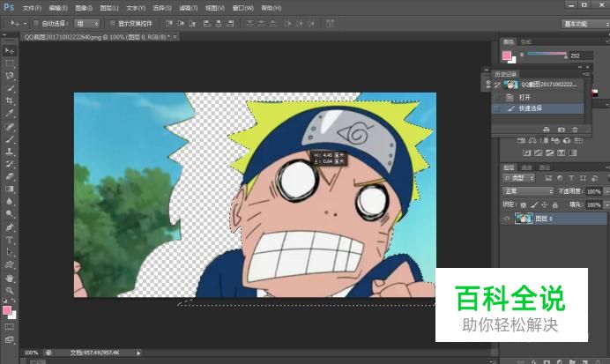Select the 快速选择 history state
This screenshot has height=364, width=610.
(x=531, y=108)
